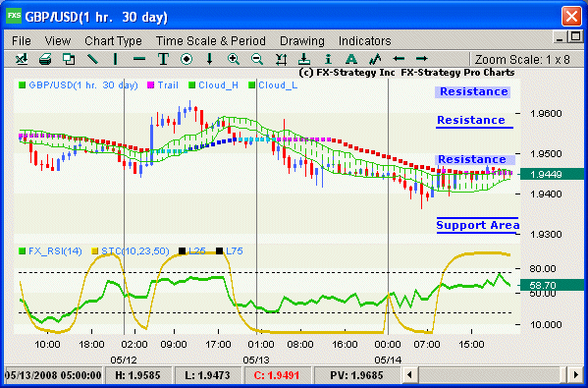
Task: Restore the inner chart window
Action: pyautogui.click(x=575, y=36)
